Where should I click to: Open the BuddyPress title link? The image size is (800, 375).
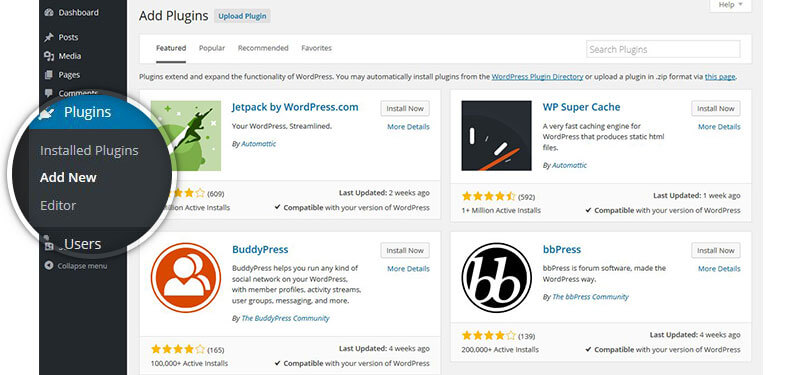[x=260, y=249]
